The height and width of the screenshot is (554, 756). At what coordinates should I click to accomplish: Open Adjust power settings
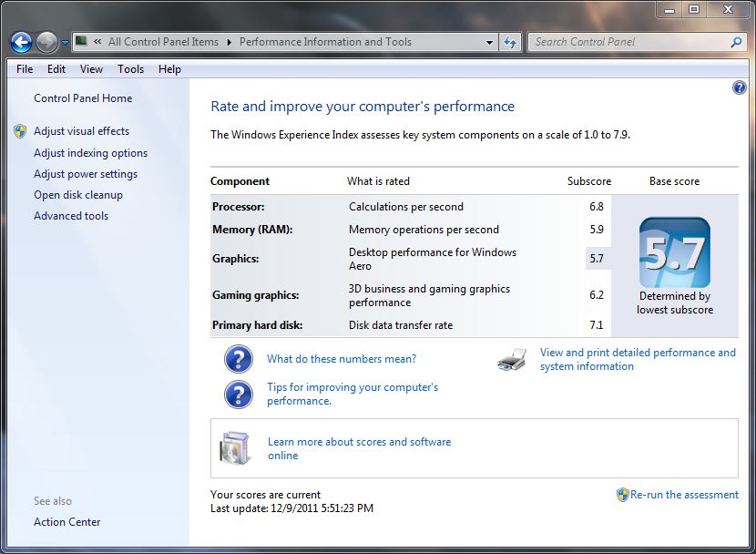tap(86, 174)
